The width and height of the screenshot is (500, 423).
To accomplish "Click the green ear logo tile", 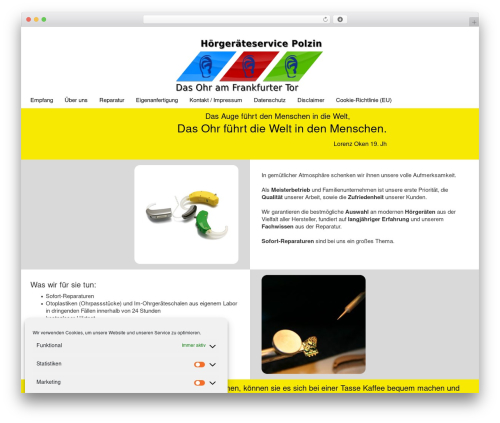I will 293,66.
